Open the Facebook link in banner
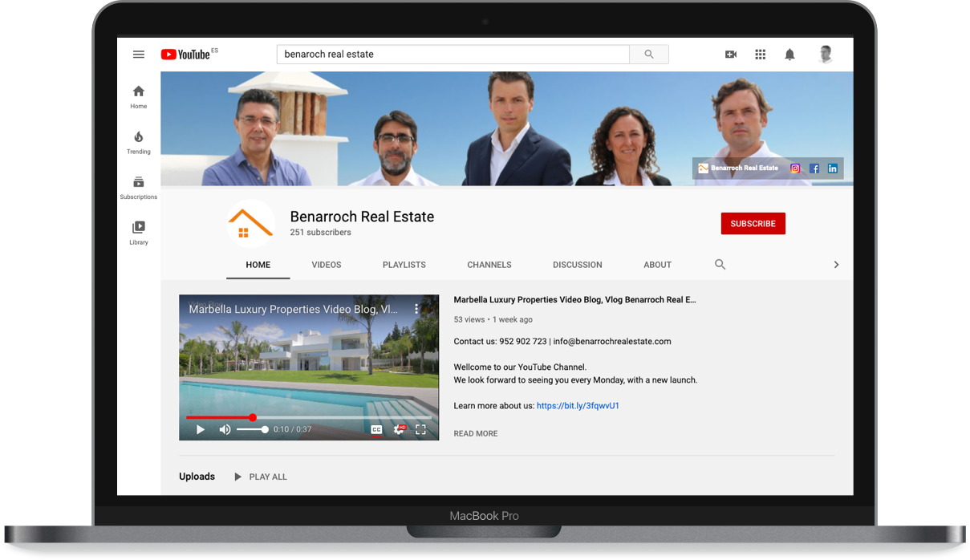Viewport: 970px width, 560px height. point(814,168)
